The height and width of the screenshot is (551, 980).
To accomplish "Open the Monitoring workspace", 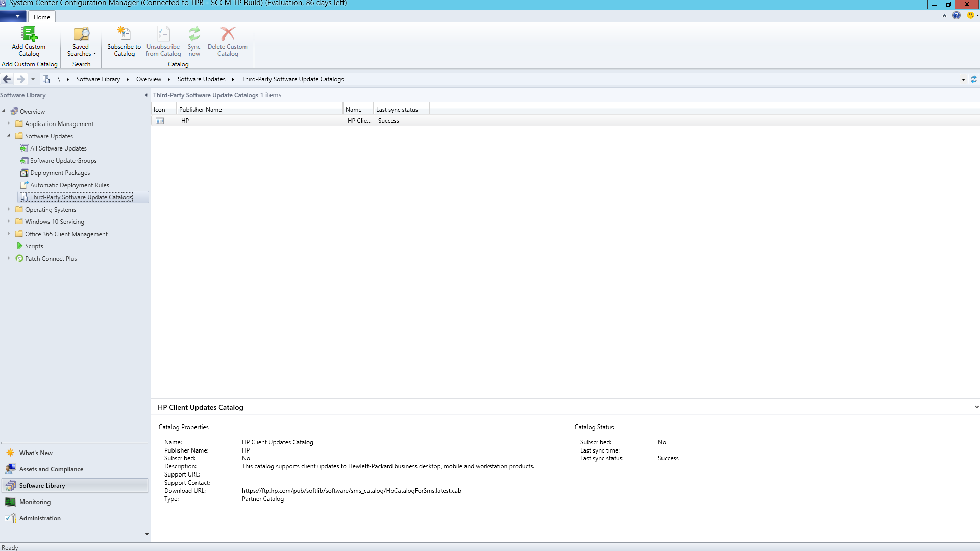I will coord(35,502).
